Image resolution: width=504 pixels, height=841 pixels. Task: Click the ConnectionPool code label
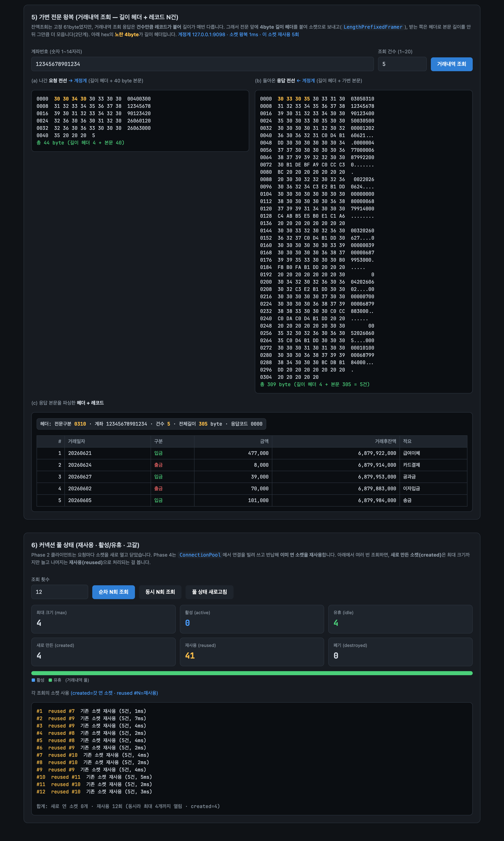click(200, 555)
